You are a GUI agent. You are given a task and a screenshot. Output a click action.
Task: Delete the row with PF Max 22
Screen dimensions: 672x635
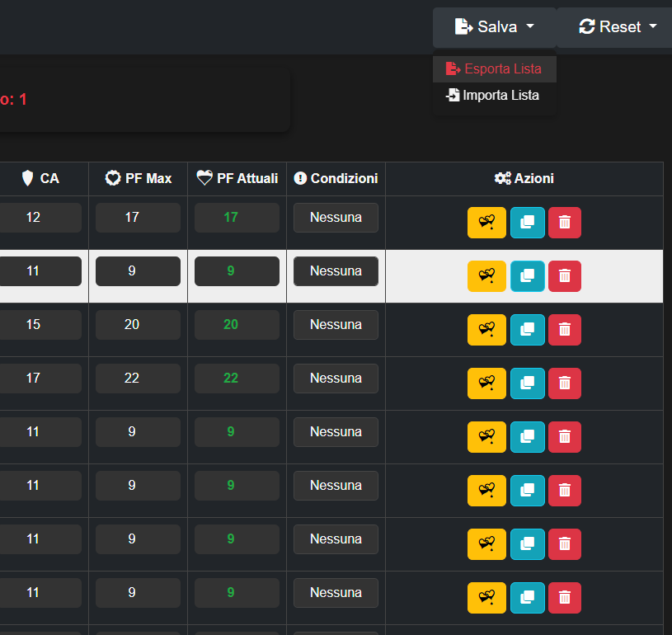tap(564, 383)
